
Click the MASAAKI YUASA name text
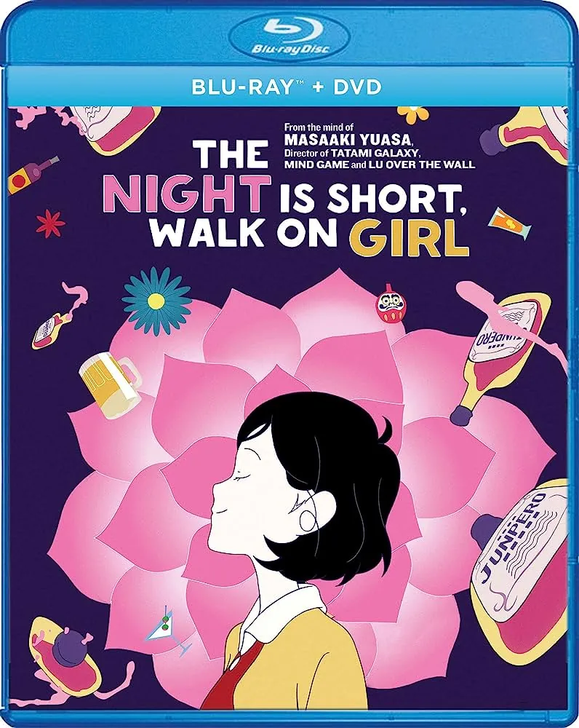[348, 139]
